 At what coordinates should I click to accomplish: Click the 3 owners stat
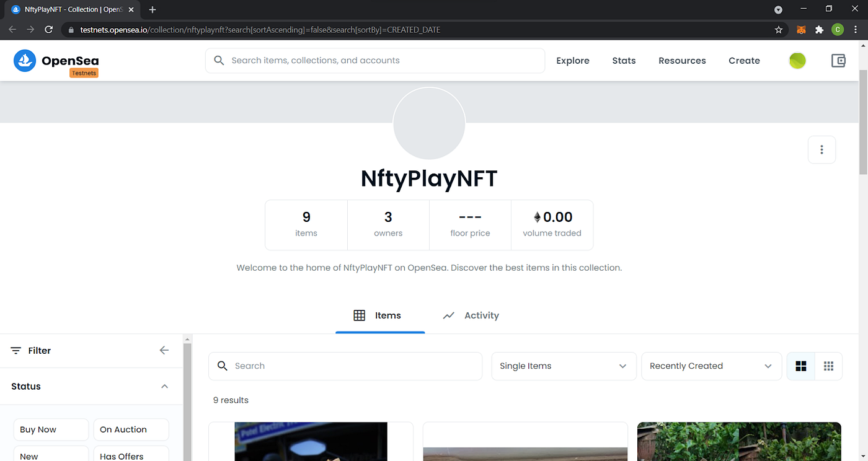point(388,224)
